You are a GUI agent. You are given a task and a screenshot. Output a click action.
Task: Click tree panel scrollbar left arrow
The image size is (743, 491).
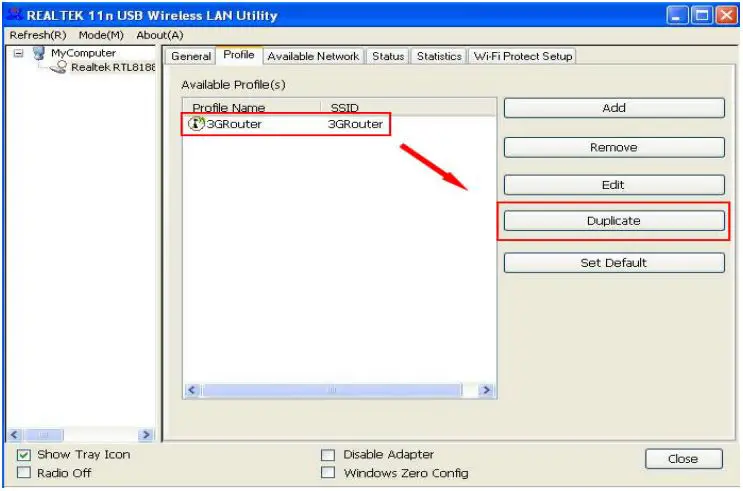point(14,434)
